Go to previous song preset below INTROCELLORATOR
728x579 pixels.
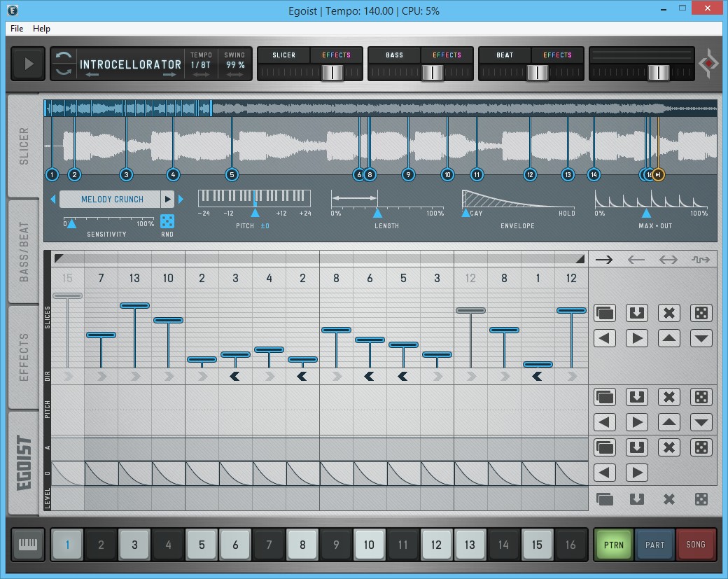coord(92,75)
